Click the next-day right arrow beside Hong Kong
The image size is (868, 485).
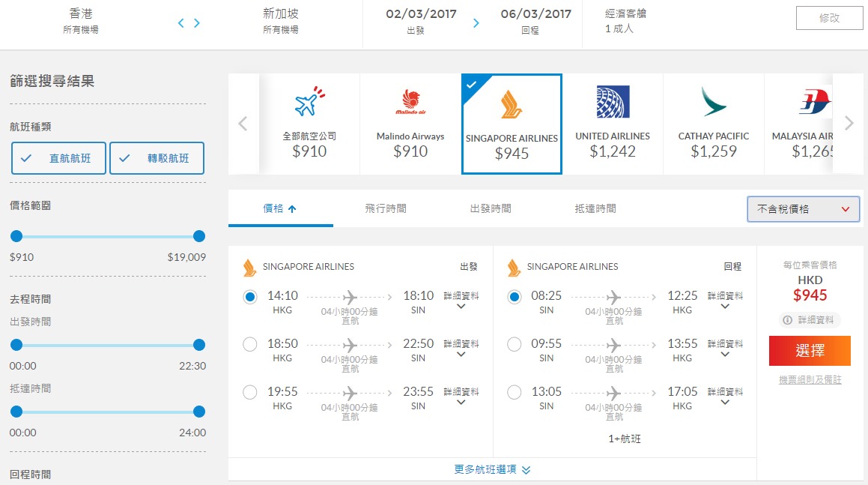pos(196,22)
